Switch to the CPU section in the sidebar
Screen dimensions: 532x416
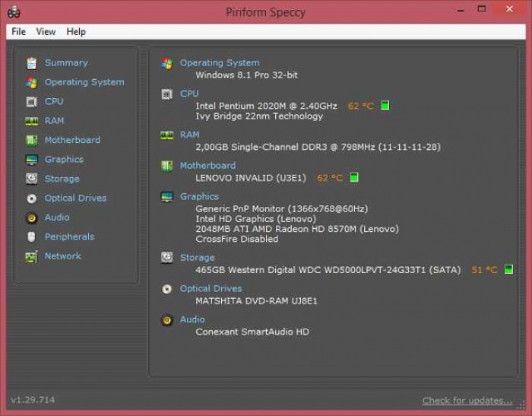tap(54, 102)
